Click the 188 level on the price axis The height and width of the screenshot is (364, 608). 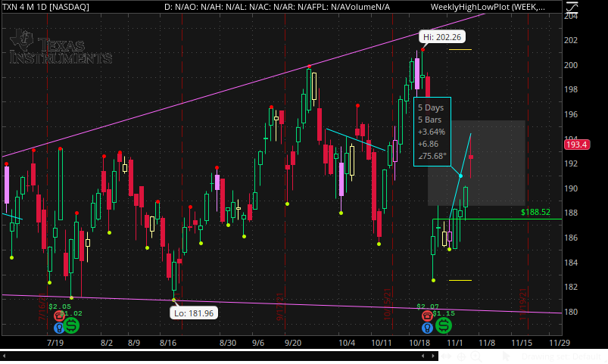(x=571, y=213)
